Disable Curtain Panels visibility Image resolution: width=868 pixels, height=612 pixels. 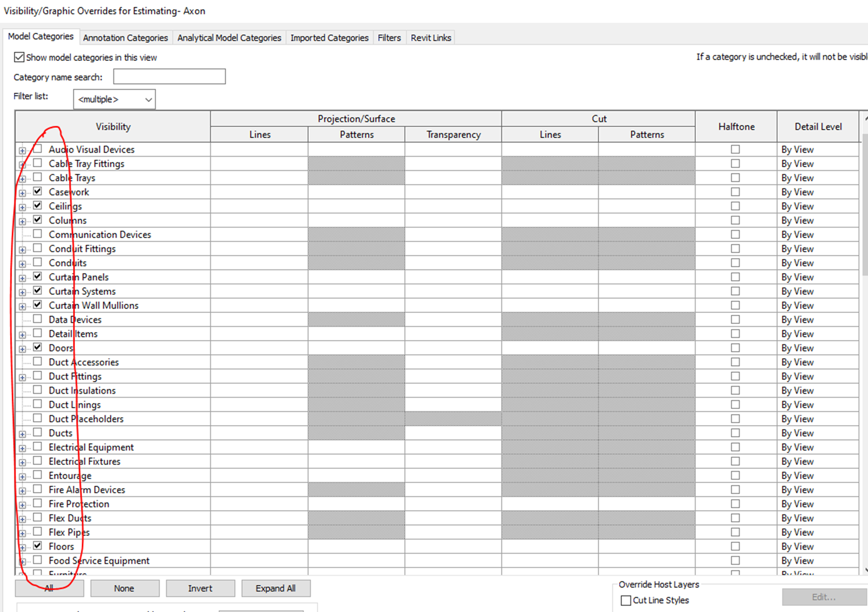(38, 277)
